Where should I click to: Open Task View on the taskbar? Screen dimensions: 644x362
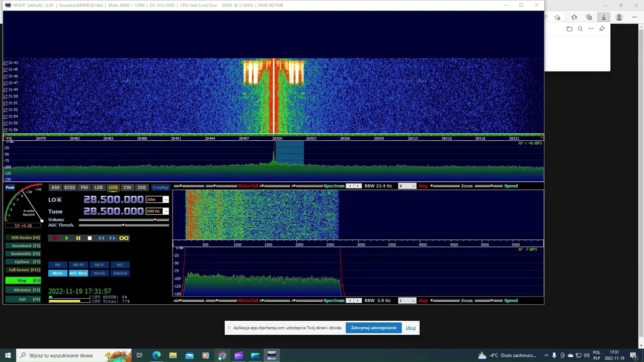139,355
